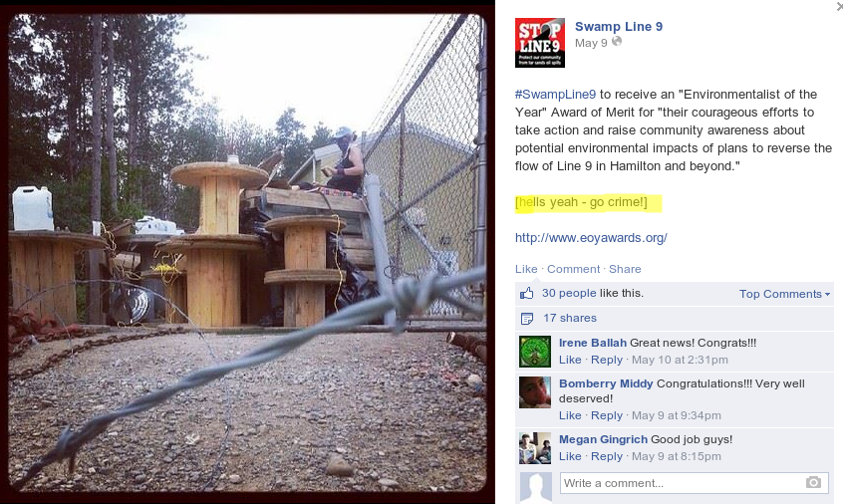Share the Swamp Line 9 post

[x=625, y=269]
